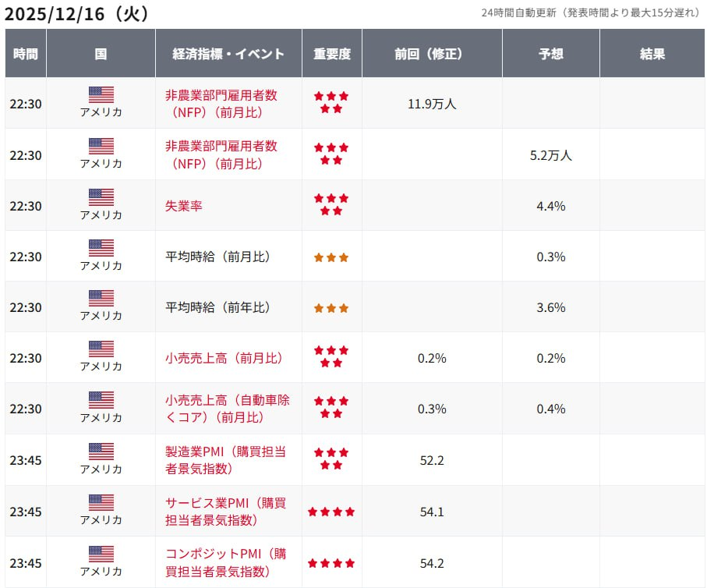Click the four red stars for サービス業PMI

coord(331,512)
